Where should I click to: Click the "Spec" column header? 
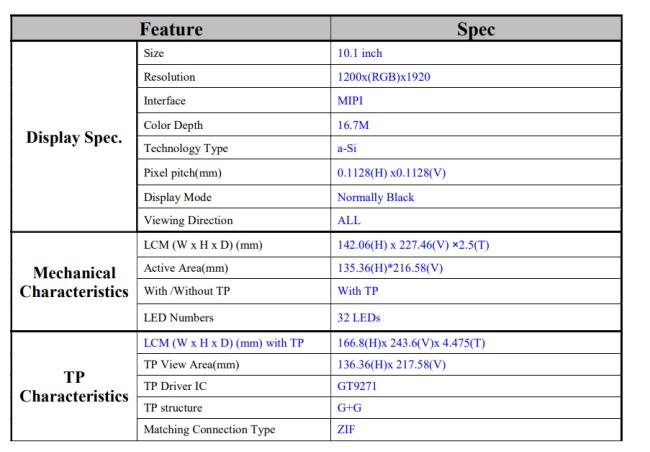[475, 30]
